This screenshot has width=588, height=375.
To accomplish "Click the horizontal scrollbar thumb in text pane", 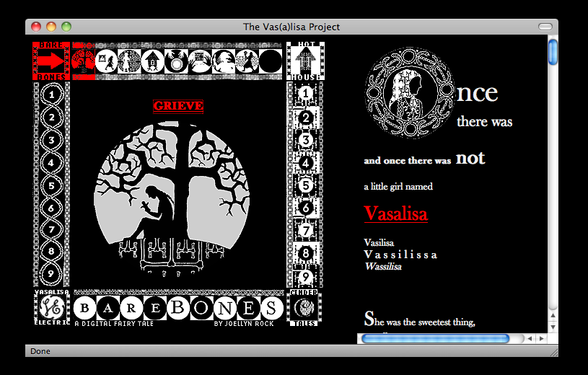I will pos(434,338).
